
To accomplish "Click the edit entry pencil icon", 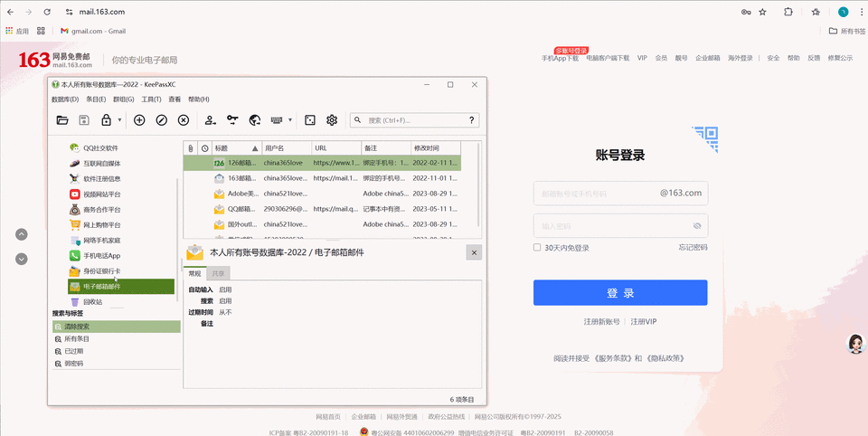I will (x=162, y=119).
